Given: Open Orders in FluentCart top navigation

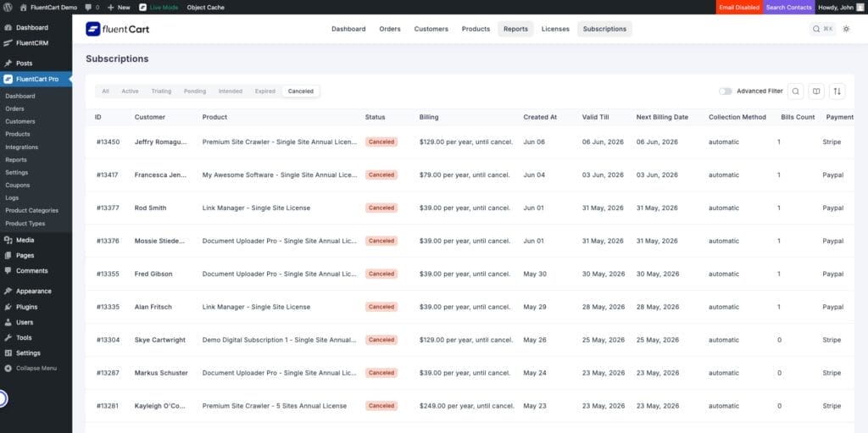Looking at the screenshot, I should [x=390, y=29].
